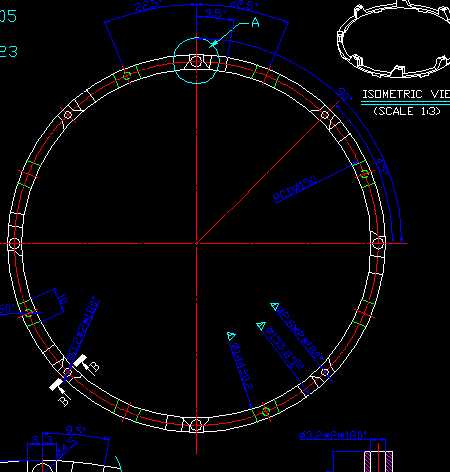450x472 pixels.
Task: Select the leftmost cyan datum triangle
Action: tap(231, 336)
